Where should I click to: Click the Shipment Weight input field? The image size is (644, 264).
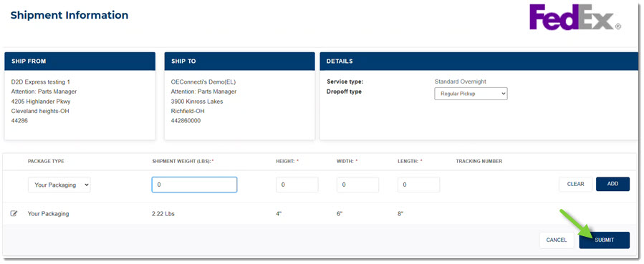[x=194, y=185]
